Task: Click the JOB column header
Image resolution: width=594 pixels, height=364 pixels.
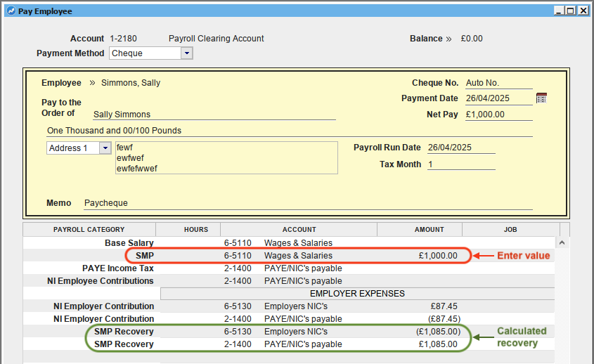Action: (510, 230)
